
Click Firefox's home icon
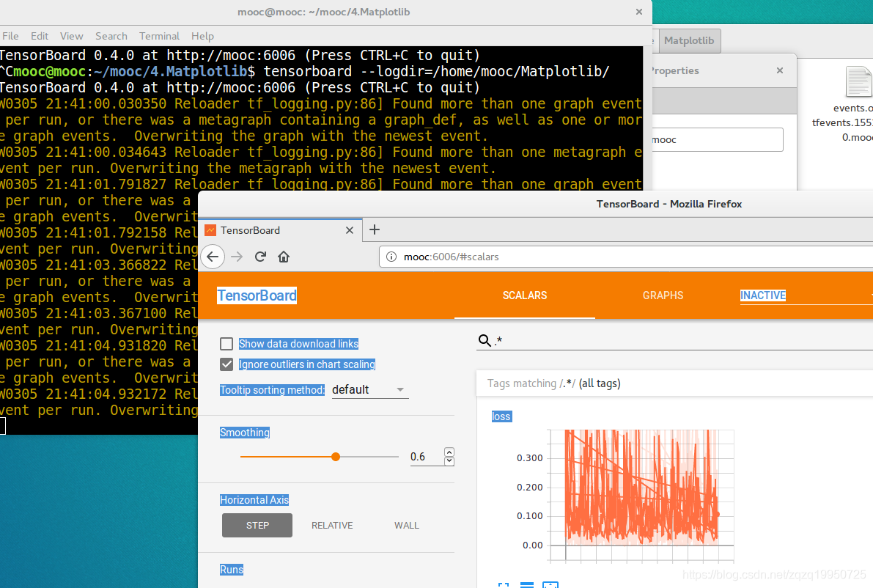(x=284, y=257)
